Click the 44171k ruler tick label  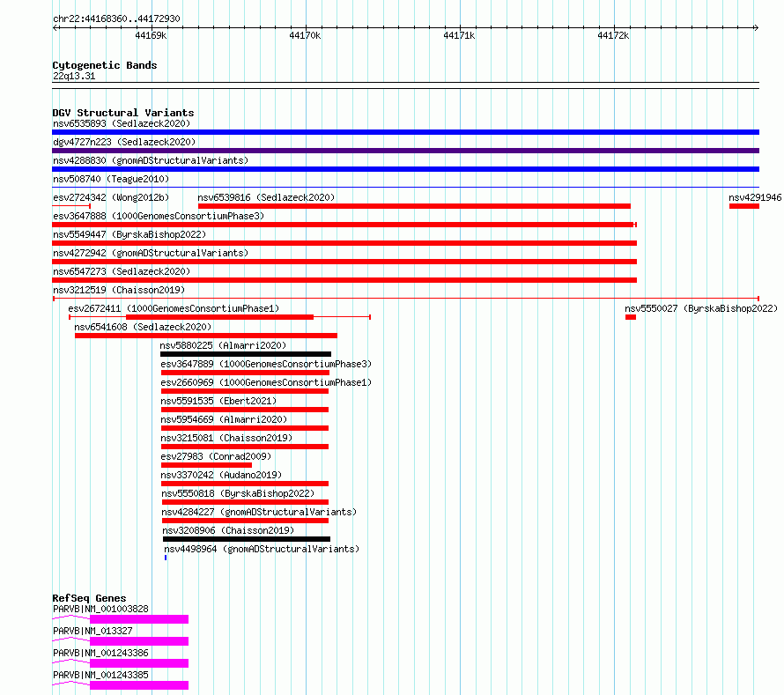pos(459,35)
